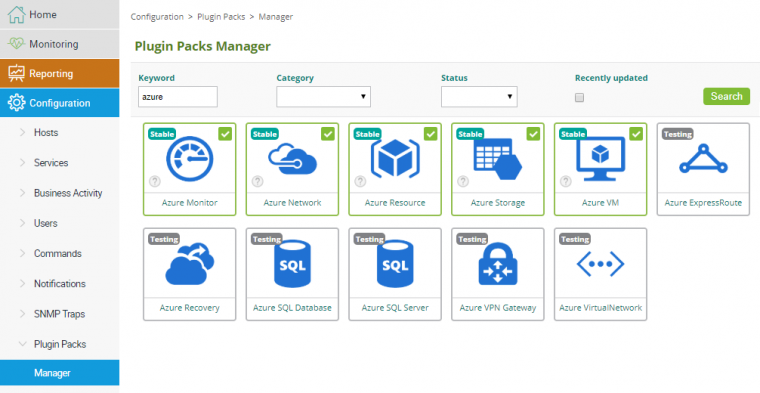This screenshot has height=393, width=760.
Task: Open the Azure Monitor gauge icon
Action: tap(190, 158)
